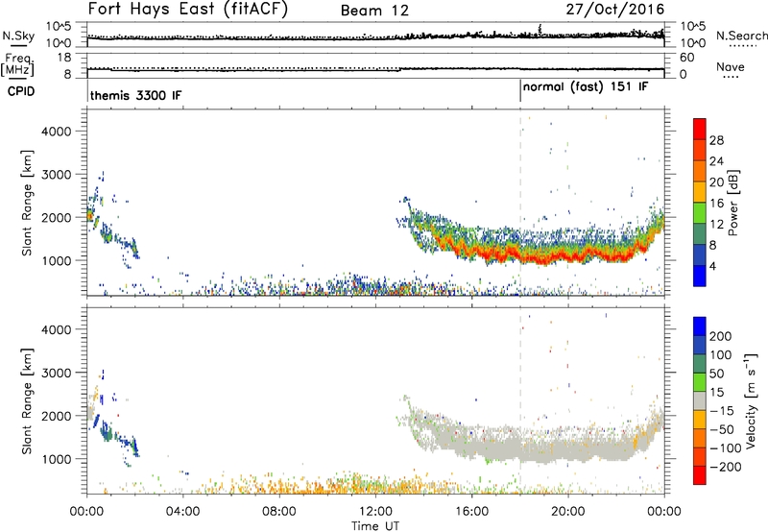Click the dashed 18:00 marker in power panel
The image size is (768, 532).
[x=520, y=203]
